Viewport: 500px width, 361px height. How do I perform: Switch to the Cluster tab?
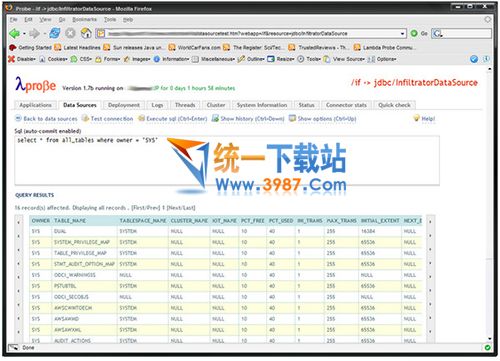point(216,105)
